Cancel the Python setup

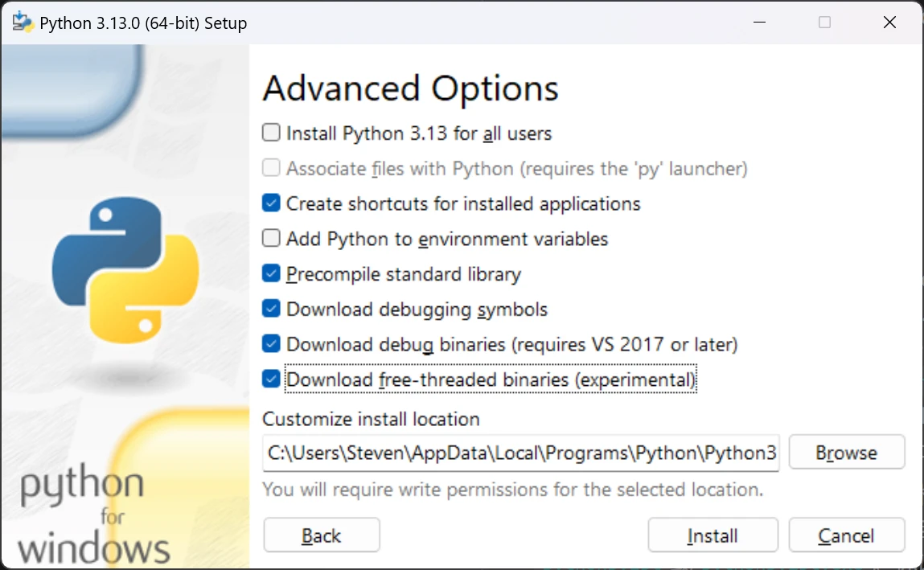[846, 535]
